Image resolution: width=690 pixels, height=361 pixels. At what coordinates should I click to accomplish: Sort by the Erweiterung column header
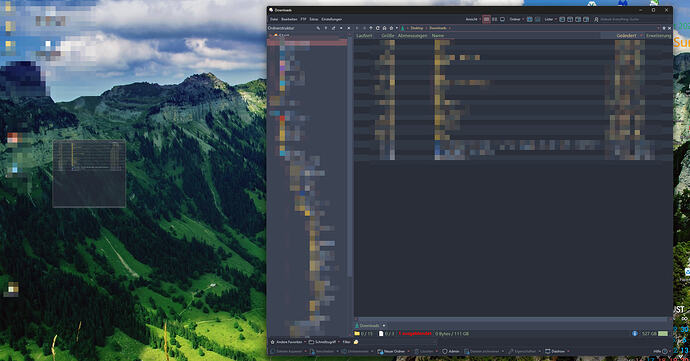click(x=658, y=36)
